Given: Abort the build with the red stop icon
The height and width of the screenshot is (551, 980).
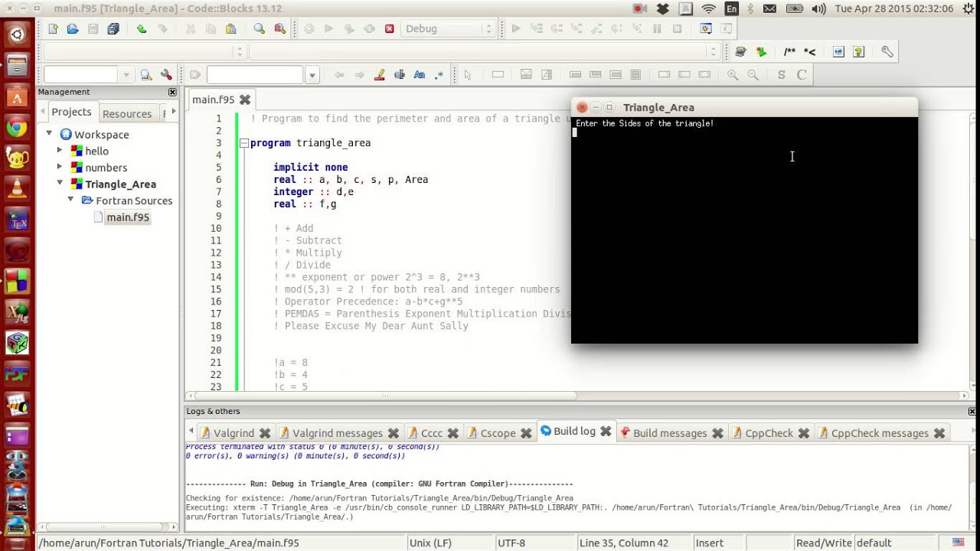Looking at the screenshot, I should pos(389,29).
